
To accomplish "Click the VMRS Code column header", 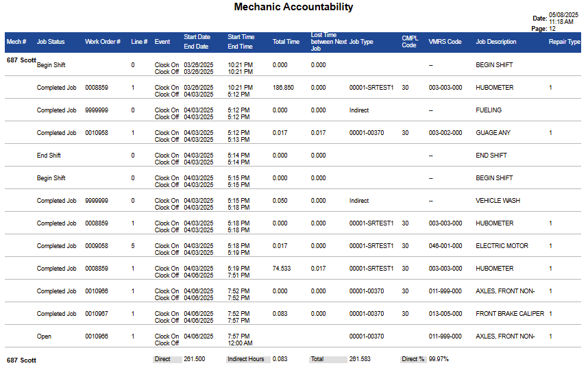I will pos(445,42).
